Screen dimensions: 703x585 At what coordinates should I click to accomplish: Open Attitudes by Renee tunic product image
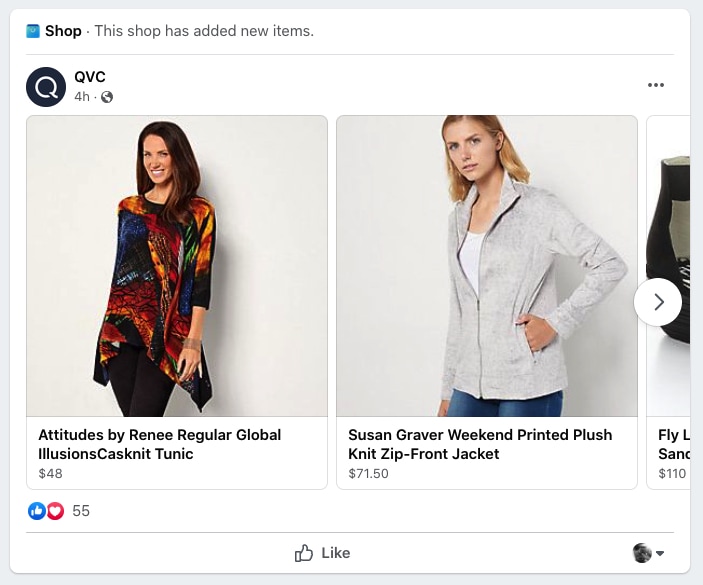177,266
